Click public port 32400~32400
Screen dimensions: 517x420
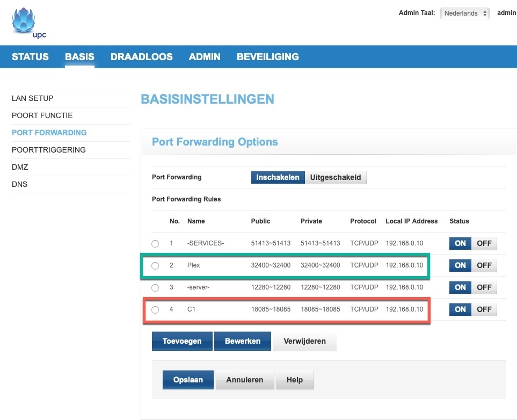click(271, 265)
